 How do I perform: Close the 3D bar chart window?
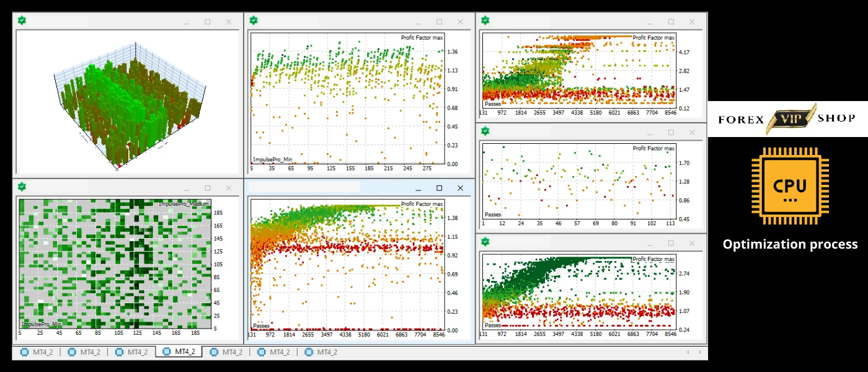tap(229, 22)
